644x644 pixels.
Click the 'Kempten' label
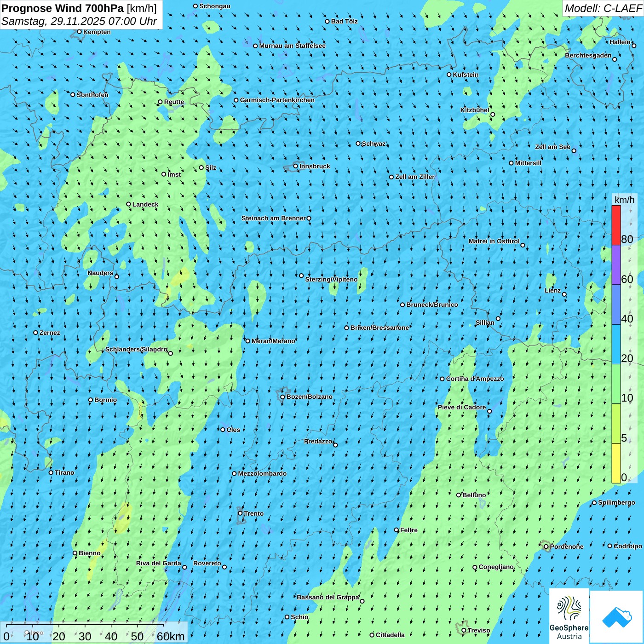pyautogui.click(x=97, y=32)
